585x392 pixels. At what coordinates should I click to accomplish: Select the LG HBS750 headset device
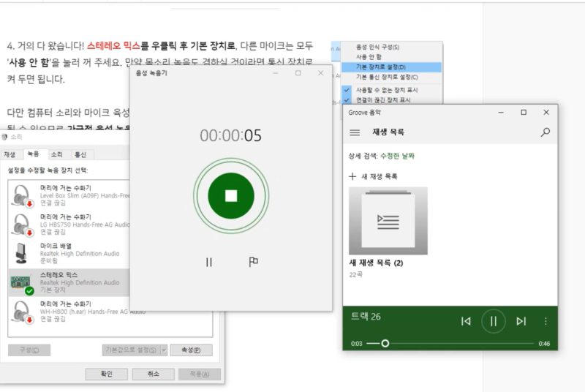point(69,225)
